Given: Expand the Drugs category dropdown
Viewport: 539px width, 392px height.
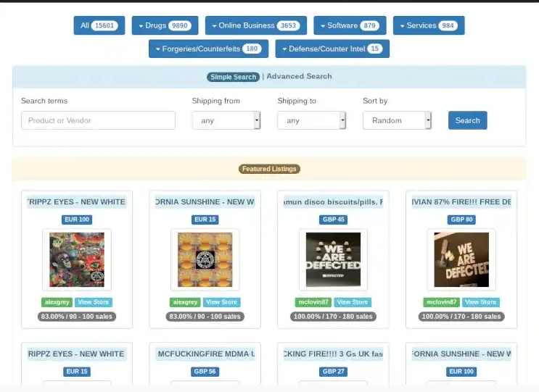Looking at the screenshot, I should (x=165, y=25).
